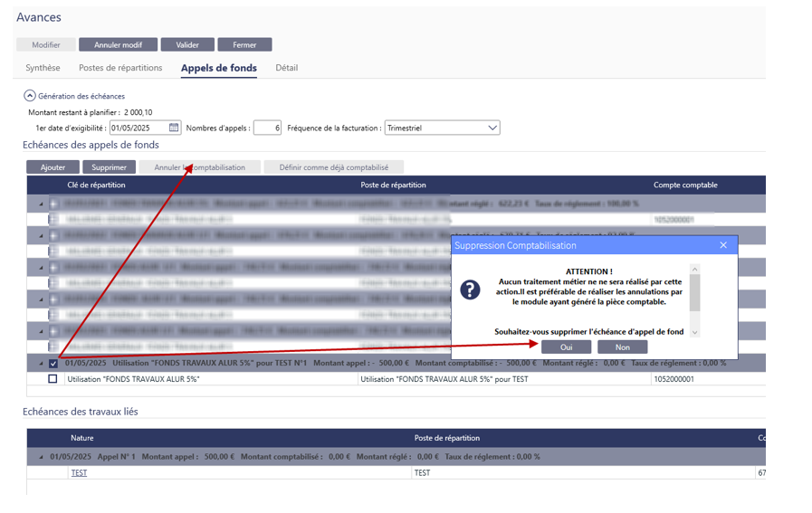Open the TEST link in travaux liés
The image size is (812, 513).
79,473
